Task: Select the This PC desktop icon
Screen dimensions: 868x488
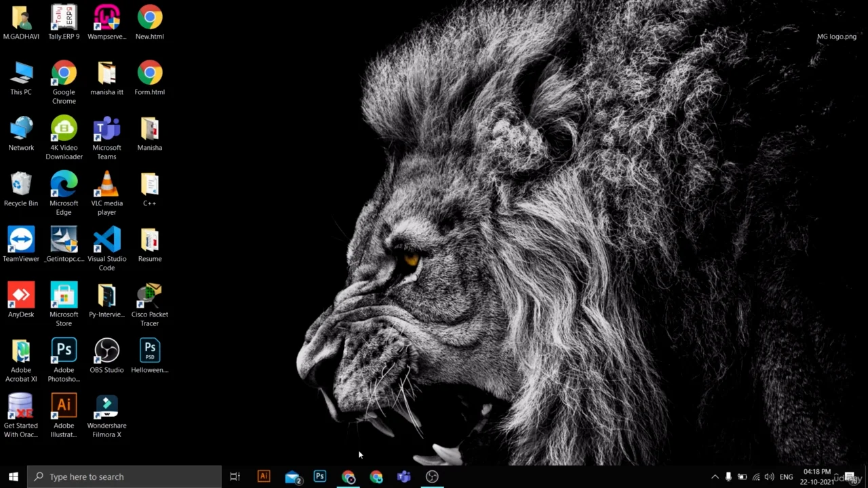Action: (x=21, y=78)
